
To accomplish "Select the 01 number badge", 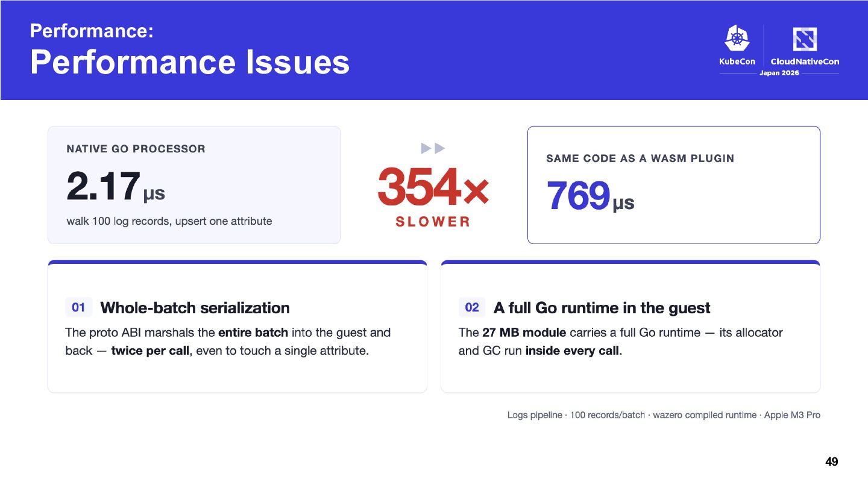I will click(x=78, y=307).
